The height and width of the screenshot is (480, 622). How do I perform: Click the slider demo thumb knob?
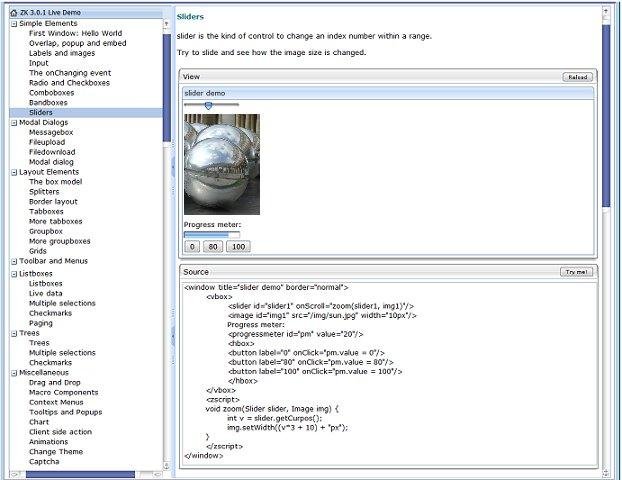tap(208, 105)
